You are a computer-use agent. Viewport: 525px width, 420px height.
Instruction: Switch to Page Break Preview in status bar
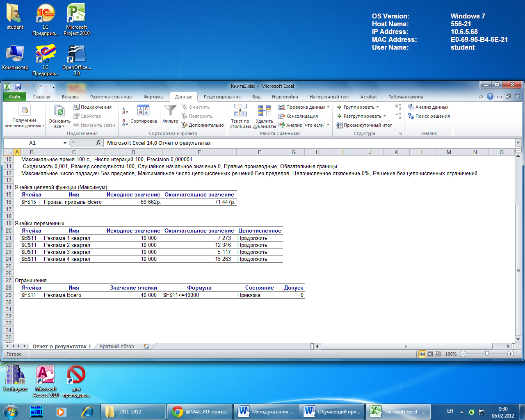point(438,354)
